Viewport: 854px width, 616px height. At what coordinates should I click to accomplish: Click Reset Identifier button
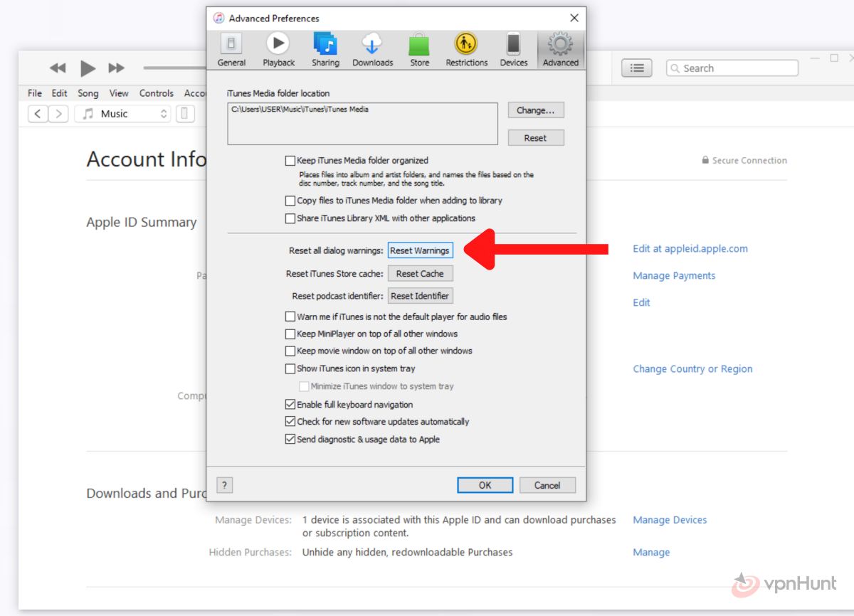(x=420, y=296)
